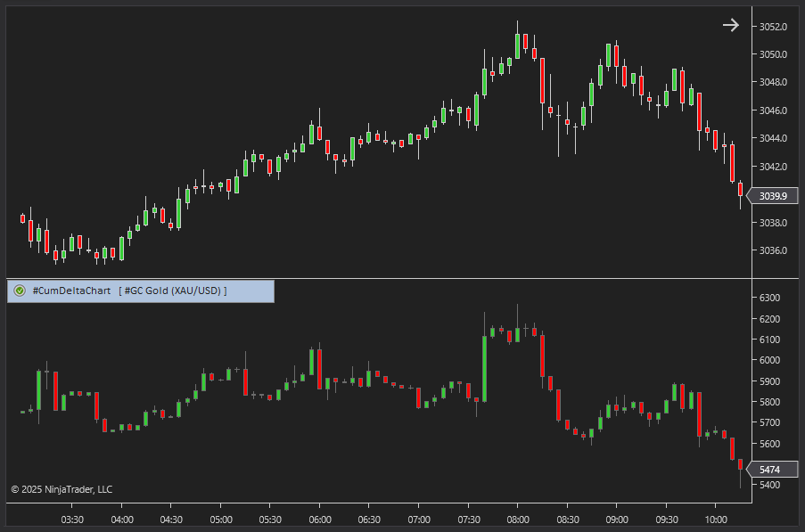Click the 06:00 label on time axis
This screenshot has width=805, height=532.
319,520
